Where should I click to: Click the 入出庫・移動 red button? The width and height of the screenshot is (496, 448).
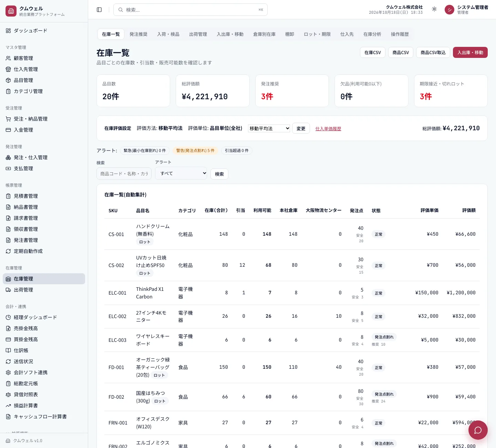(470, 52)
